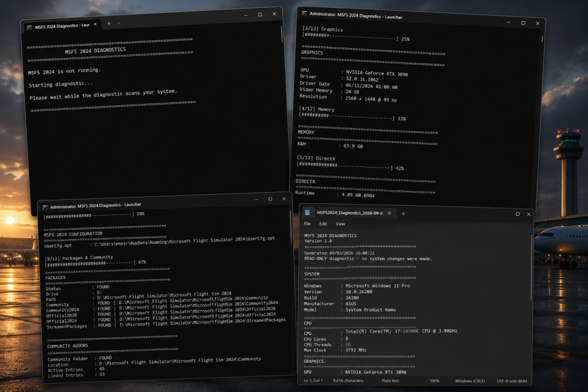Click "Starting diagnostic..." line in terminal
588x392 pixels.
61,84
